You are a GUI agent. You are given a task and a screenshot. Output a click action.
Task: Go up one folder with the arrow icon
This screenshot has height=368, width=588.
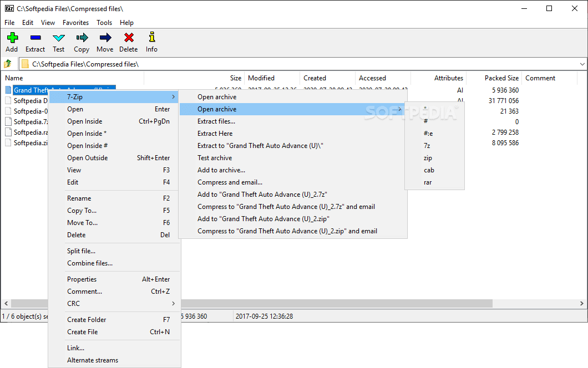click(x=8, y=64)
